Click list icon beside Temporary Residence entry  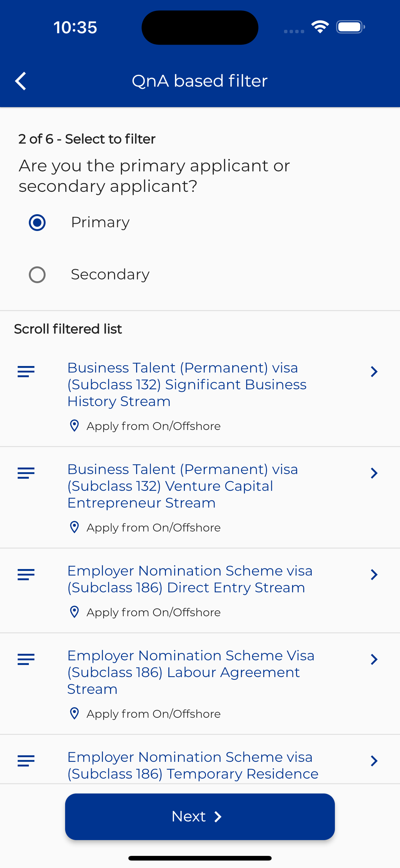click(x=26, y=761)
